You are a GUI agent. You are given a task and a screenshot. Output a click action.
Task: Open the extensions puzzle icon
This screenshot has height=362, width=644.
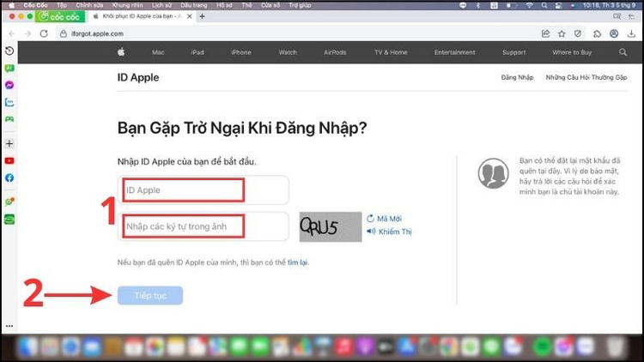pyautogui.click(x=597, y=33)
